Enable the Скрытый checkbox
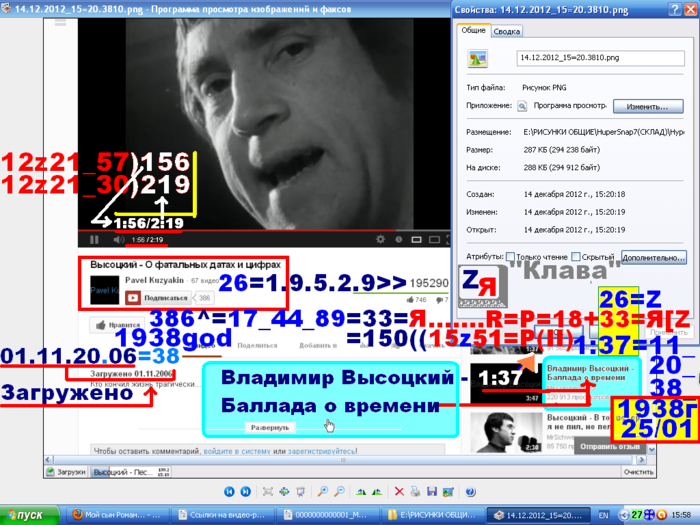 [576, 257]
